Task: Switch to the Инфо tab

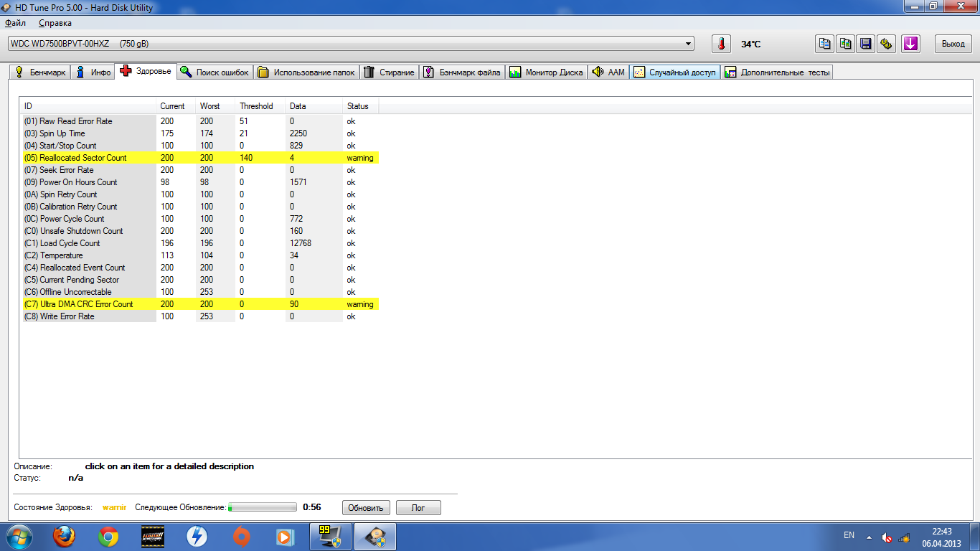Action: coord(93,72)
